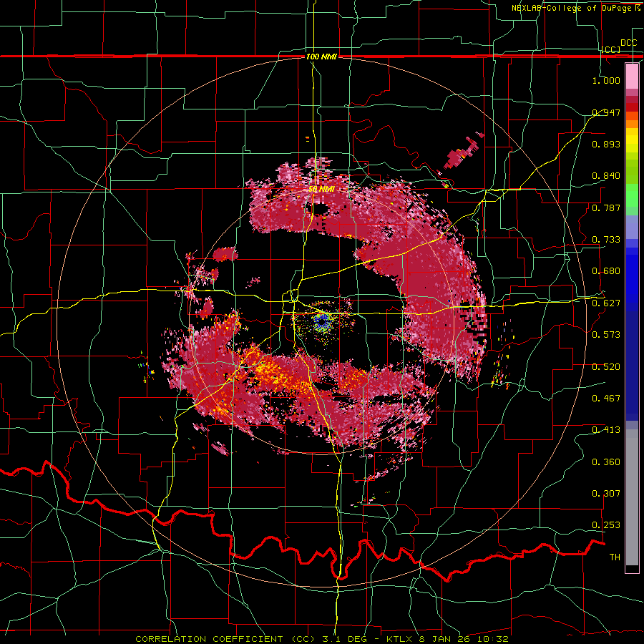The width and height of the screenshot is (644, 644).
Task: Select the 0.733 legend value
Action: click(606, 240)
